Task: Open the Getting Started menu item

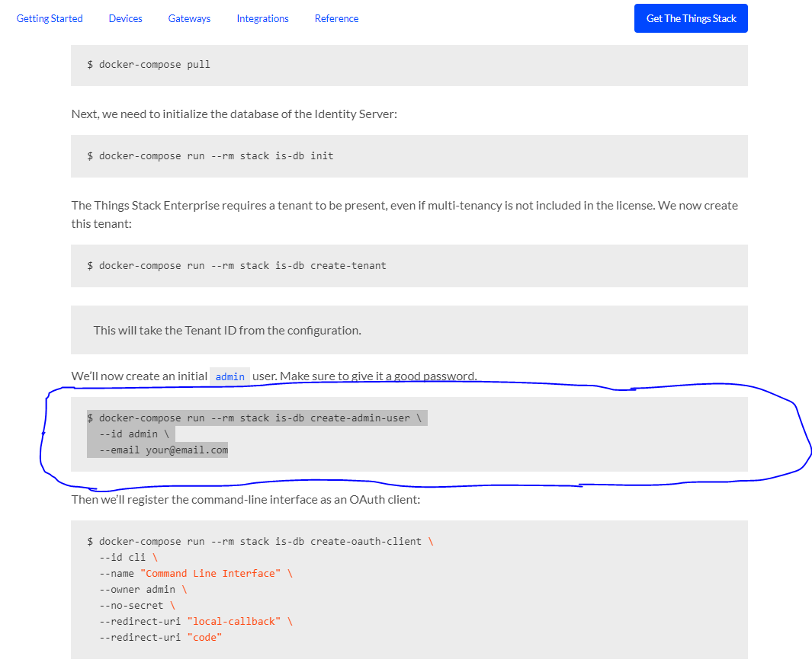Action: (50, 18)
